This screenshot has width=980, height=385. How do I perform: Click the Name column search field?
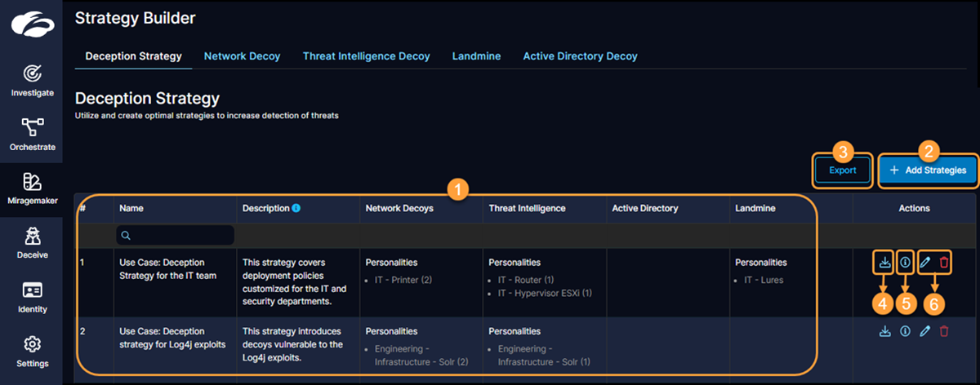pyautogui.click(x=175, y=236)
